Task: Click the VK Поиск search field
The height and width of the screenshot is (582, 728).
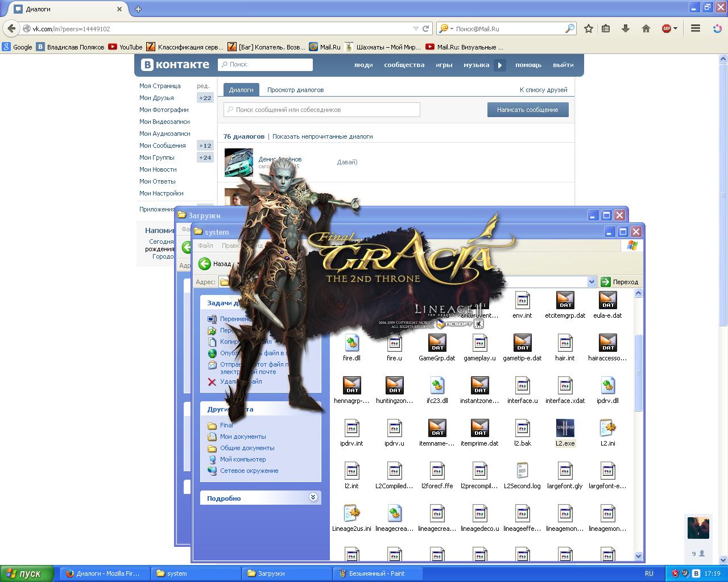Action: click(x=265, y=65)
